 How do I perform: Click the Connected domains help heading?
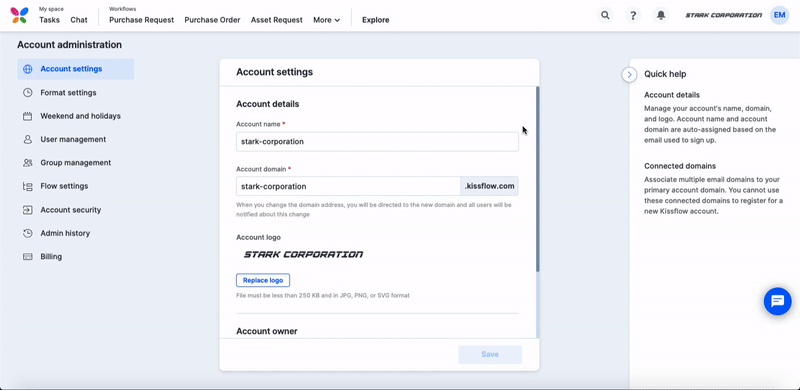(x=680, y=166)
